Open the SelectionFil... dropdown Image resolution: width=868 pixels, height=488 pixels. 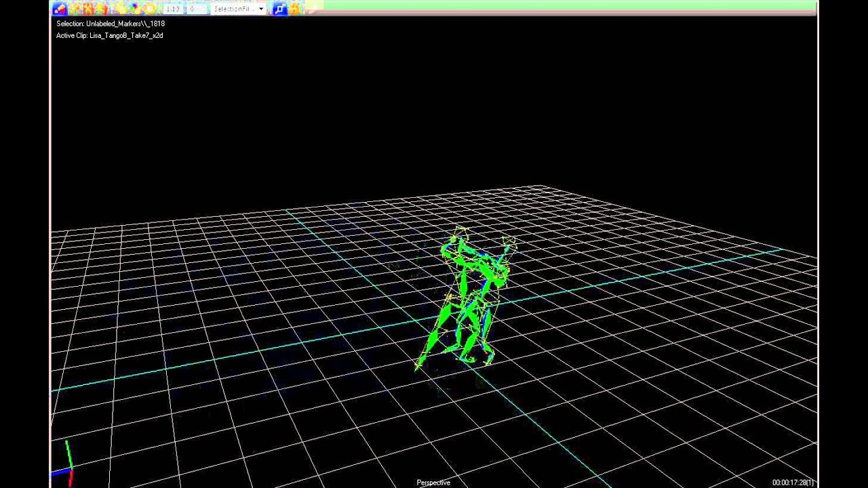tap(238, 9)
